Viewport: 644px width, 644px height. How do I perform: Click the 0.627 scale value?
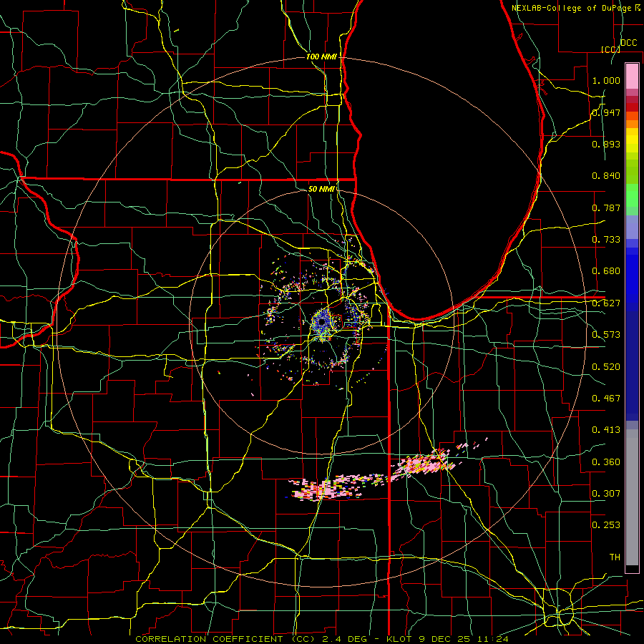606,303
